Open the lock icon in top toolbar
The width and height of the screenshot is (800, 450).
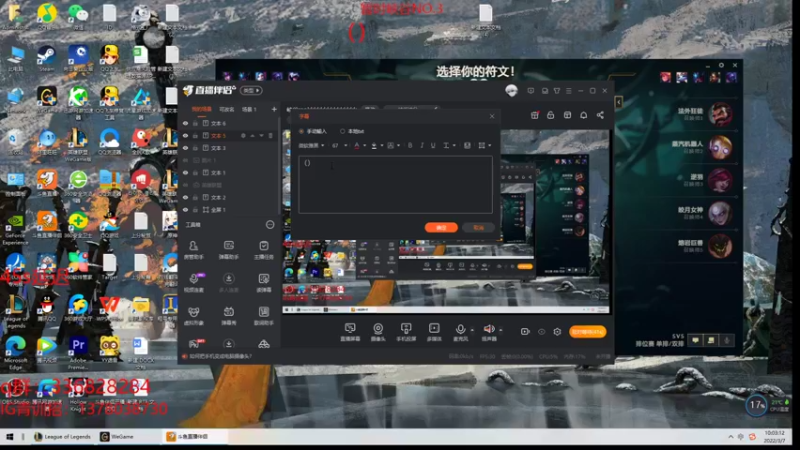551,115
